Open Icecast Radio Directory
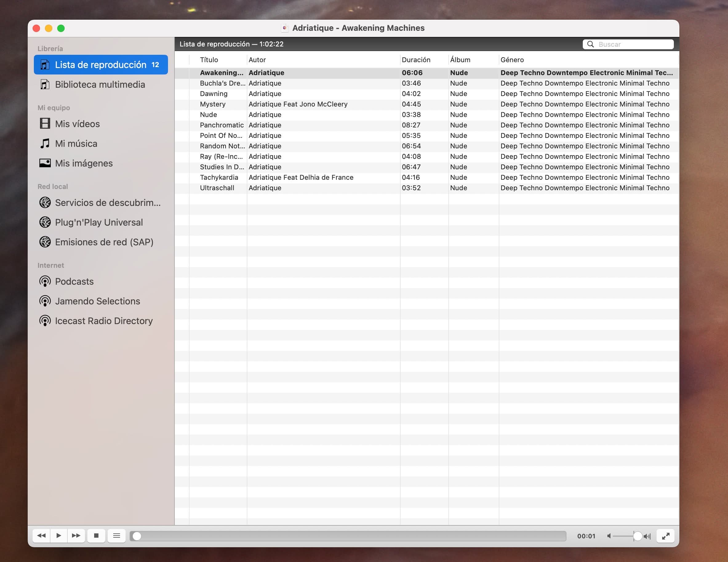The image size is (728, 562). 101,321
